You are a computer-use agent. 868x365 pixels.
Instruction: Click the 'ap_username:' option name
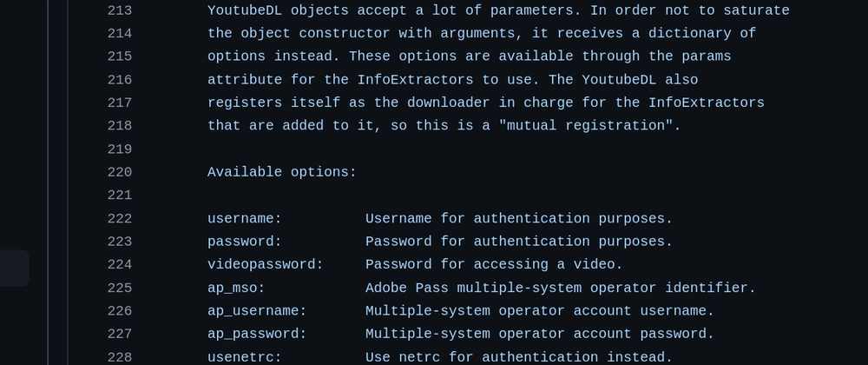(258, 311)
